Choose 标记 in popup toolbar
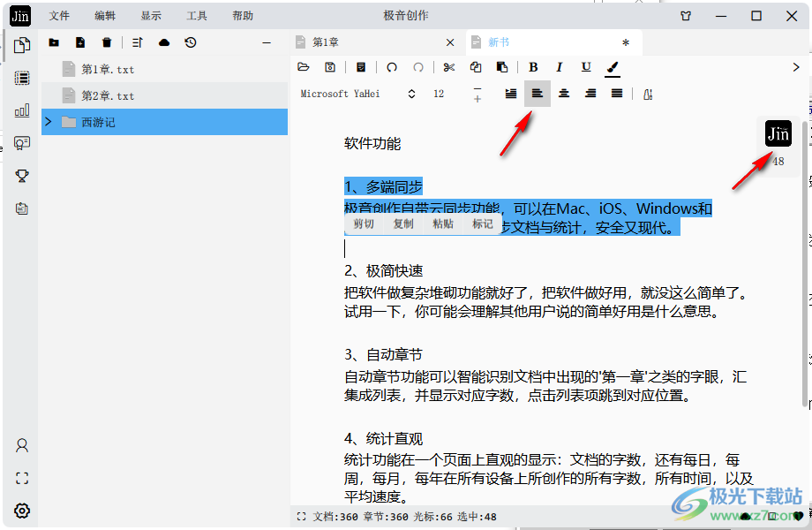 pyautogui.click(x=482, y=223)
